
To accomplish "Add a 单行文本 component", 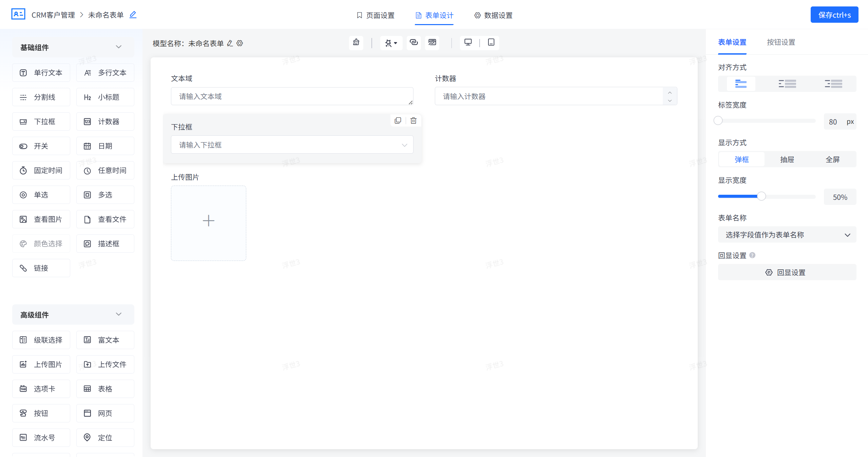I will tap(41, 73).
